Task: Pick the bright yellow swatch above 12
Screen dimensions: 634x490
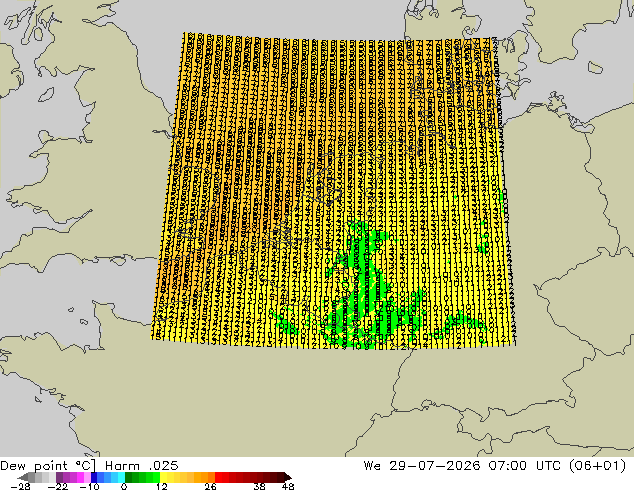Action: (x=163, y=477)
